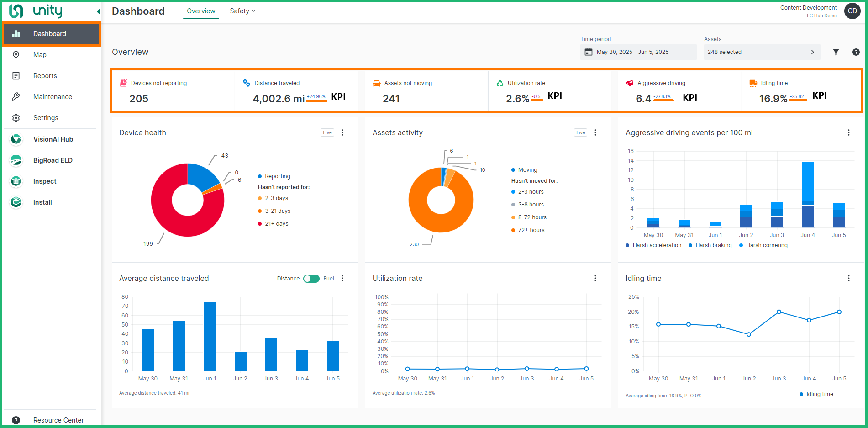This screenshot has height=428, width=868.
Task: Switch to the Overview tab
Action: point(201,11)
